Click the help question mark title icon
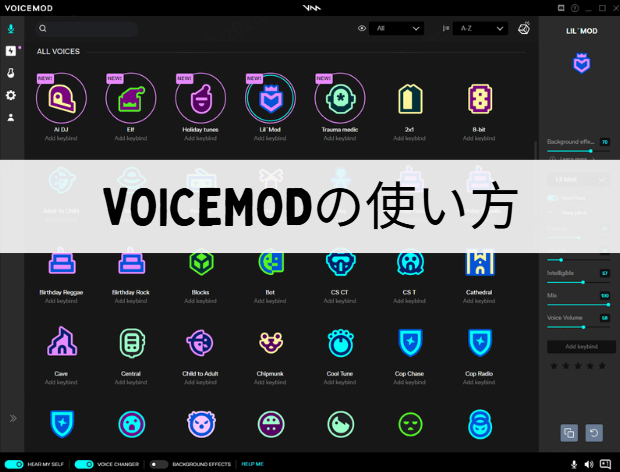 click(x=575, y=8)
